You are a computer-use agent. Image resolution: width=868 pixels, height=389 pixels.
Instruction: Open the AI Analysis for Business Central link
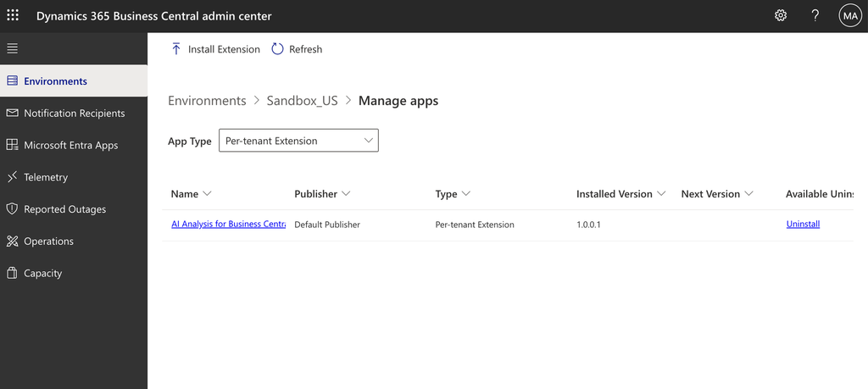229,224
